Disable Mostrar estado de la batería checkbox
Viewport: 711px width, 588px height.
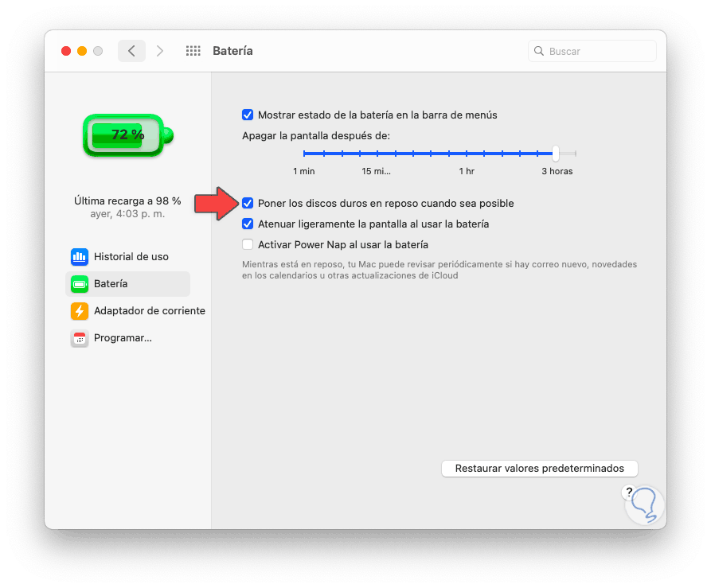click(248, 115)
